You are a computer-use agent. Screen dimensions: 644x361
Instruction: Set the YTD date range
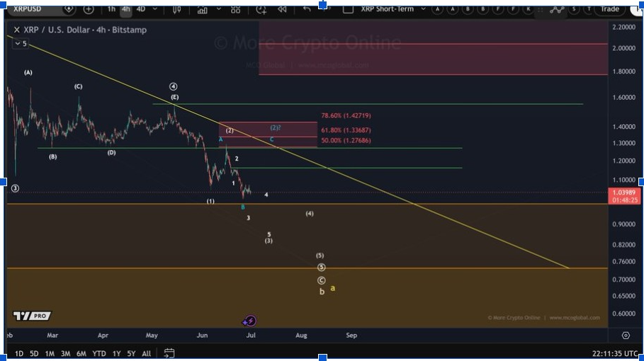coord(99,353)
